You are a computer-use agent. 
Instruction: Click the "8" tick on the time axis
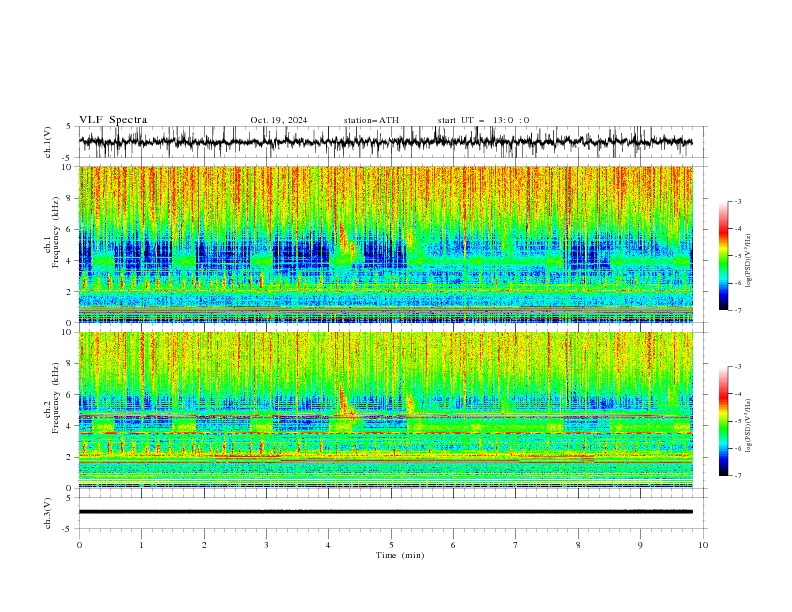coord(578,545)
